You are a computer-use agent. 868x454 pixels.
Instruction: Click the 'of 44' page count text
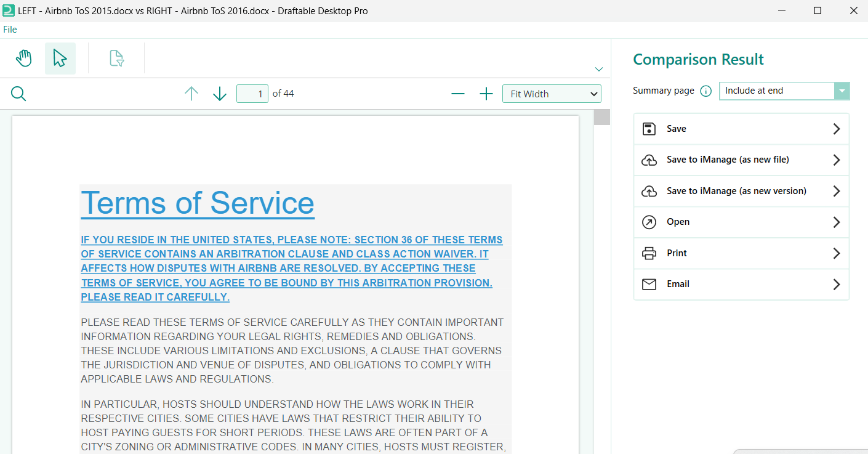coord(283,94)
